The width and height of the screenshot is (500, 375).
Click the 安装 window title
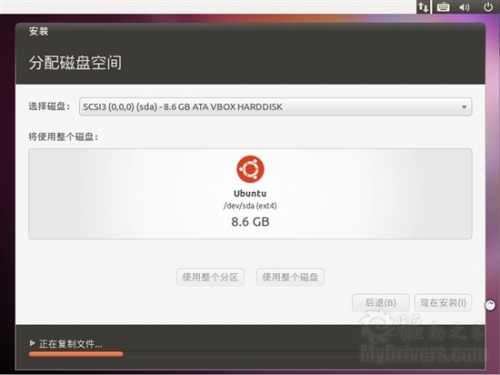pyautogui.click(x=38, y=31)
